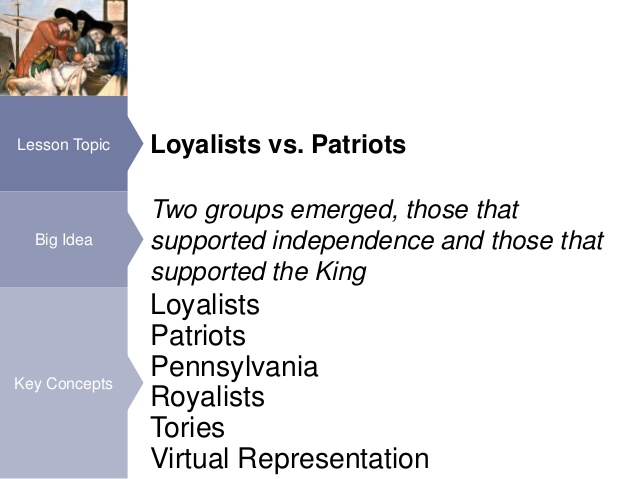Screen dimensions: 638x479
Task: Select the Key Concepts sidebar label
Action: pyautogui.click(x=63, y=384)
